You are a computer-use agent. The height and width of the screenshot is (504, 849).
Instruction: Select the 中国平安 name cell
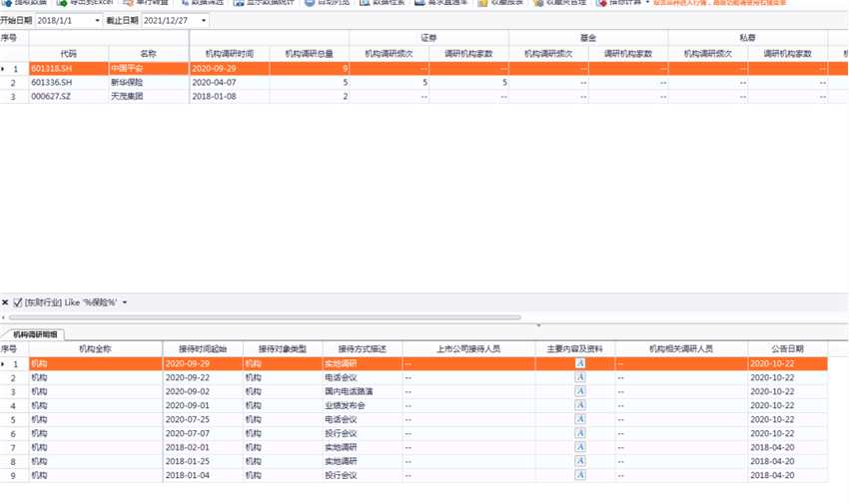(149, 69)
